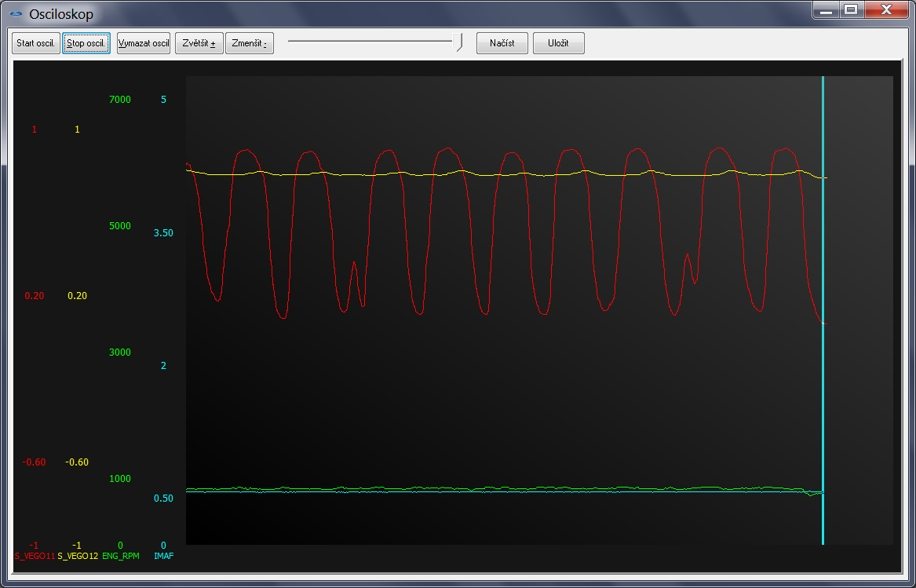Select the green ENG_RPM channel label
Viewport: 916px width, 588px height.
coord(121,556)
